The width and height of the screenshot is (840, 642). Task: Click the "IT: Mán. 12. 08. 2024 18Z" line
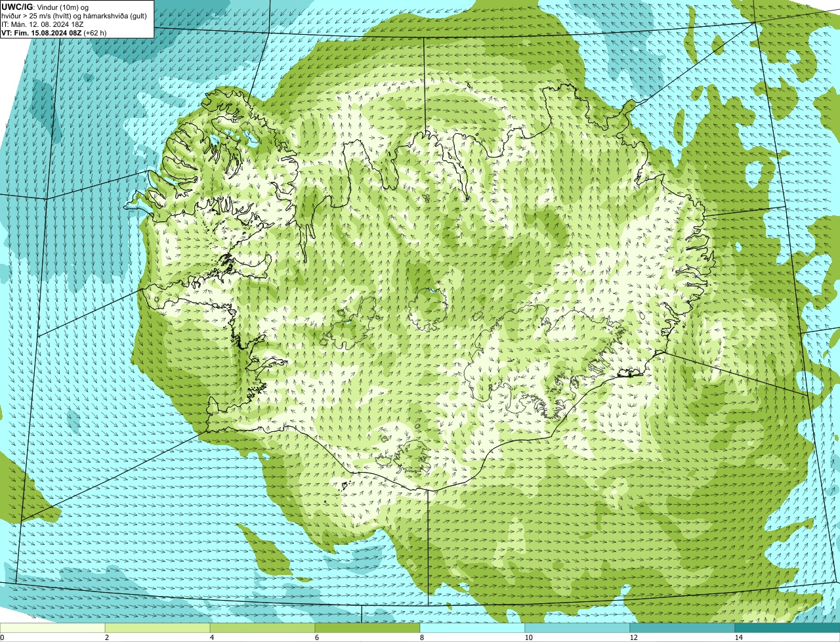point(42,24)
